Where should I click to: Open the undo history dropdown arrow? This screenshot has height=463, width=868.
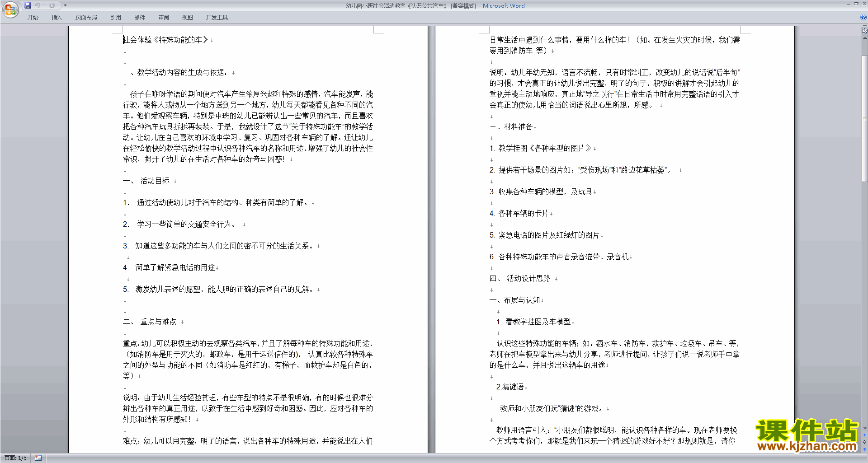(44, 5)
